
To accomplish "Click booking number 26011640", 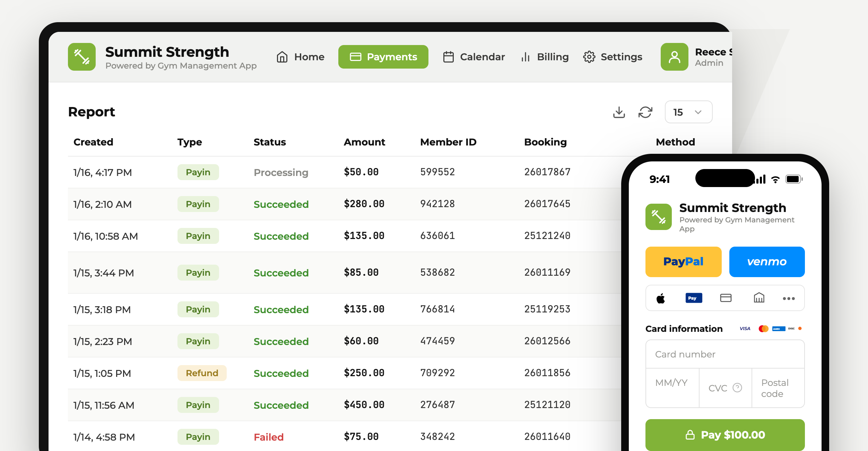I will coord(547,436).
